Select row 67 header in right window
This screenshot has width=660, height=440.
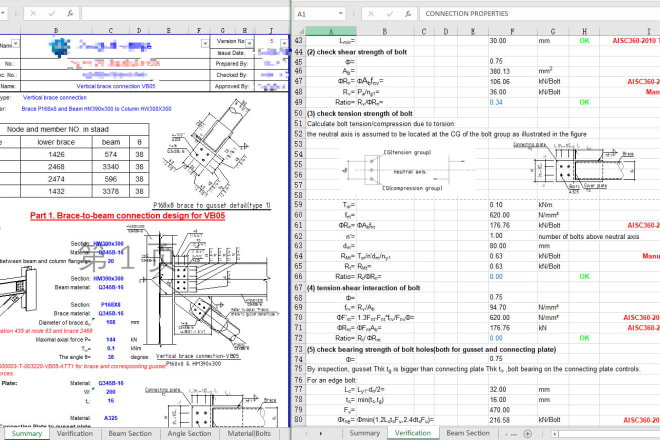click(299, 288)
